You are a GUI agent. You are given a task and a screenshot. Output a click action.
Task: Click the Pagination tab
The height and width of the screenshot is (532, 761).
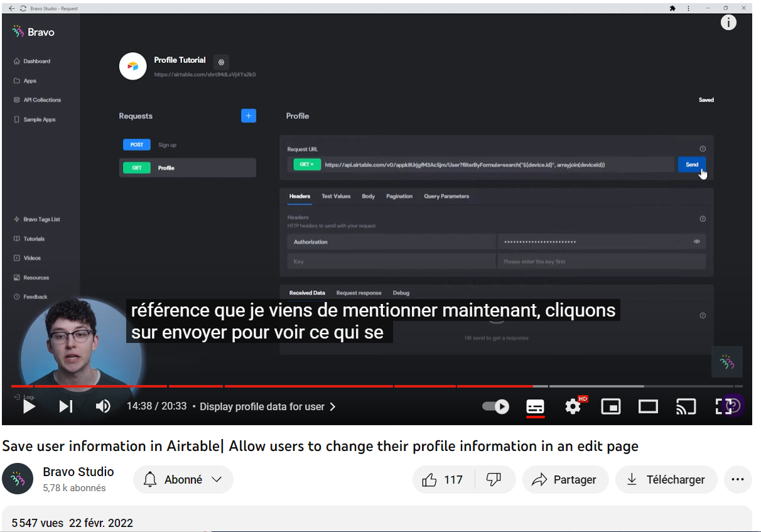[x=399, y=197]
